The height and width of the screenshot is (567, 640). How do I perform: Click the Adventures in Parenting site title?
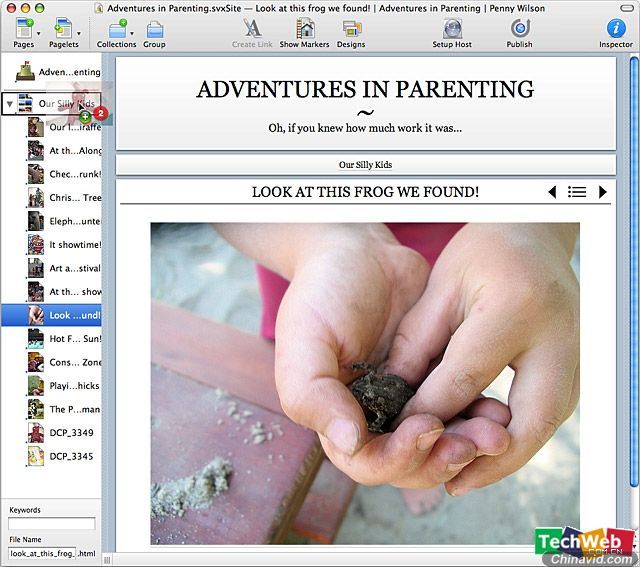coord(365,89)
